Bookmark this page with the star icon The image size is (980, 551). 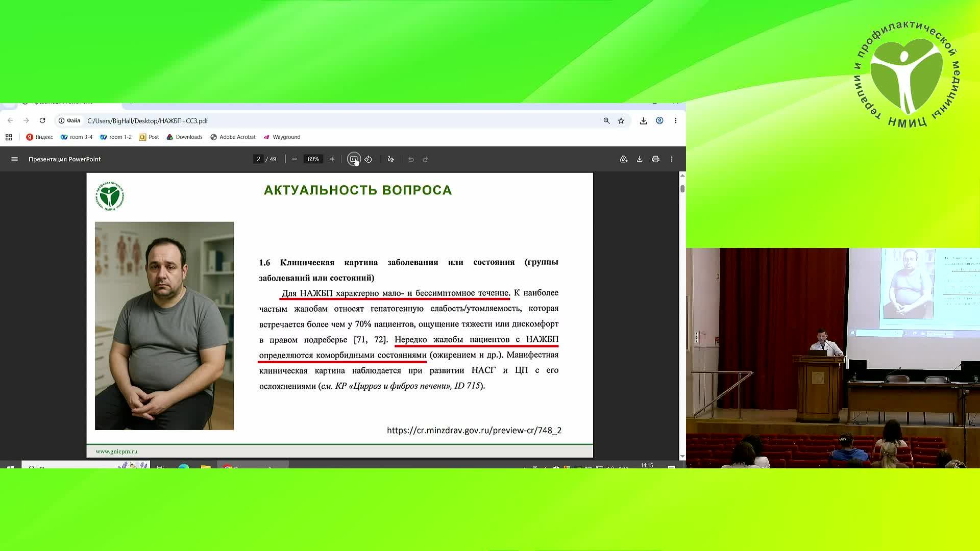[x=621, y=121]
